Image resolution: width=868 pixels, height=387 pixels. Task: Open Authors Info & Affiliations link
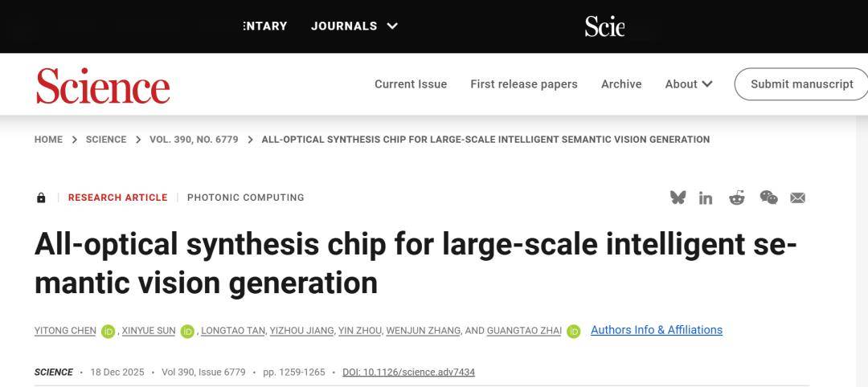[657, 330]
